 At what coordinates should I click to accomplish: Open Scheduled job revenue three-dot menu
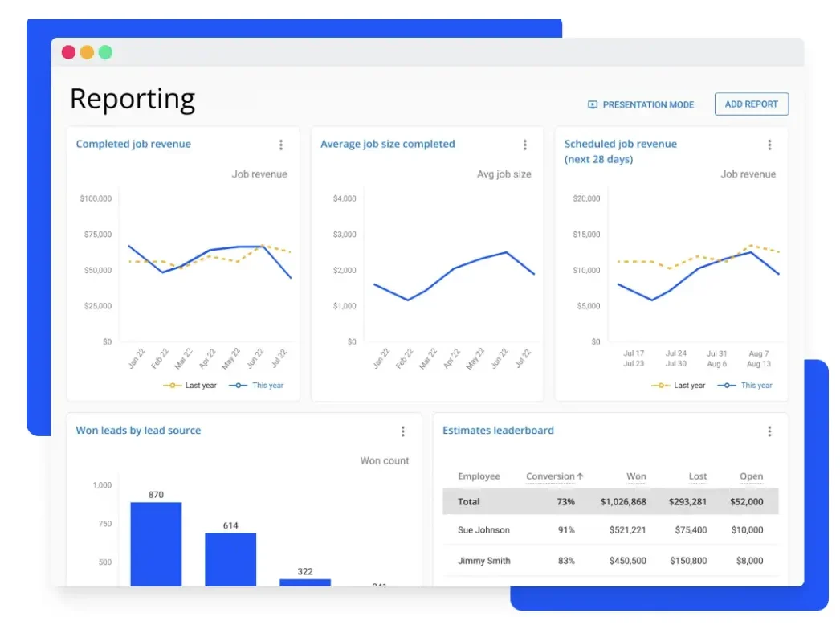coord(769,145)
